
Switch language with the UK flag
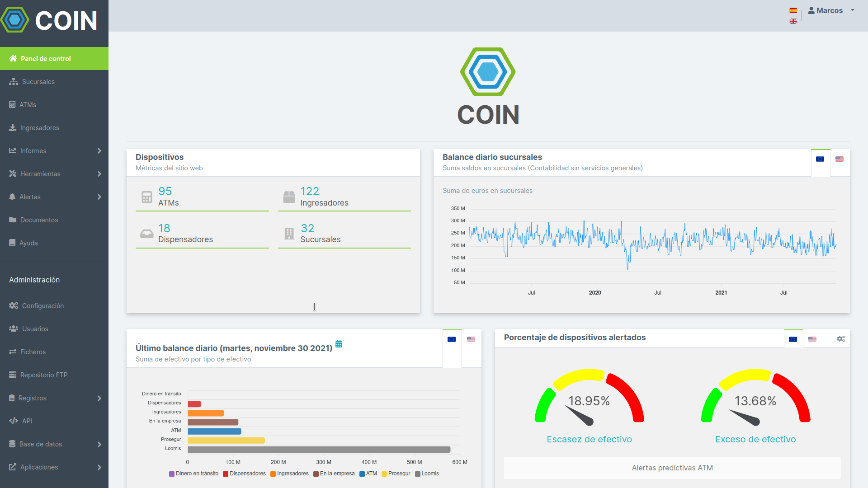[793, 21]
